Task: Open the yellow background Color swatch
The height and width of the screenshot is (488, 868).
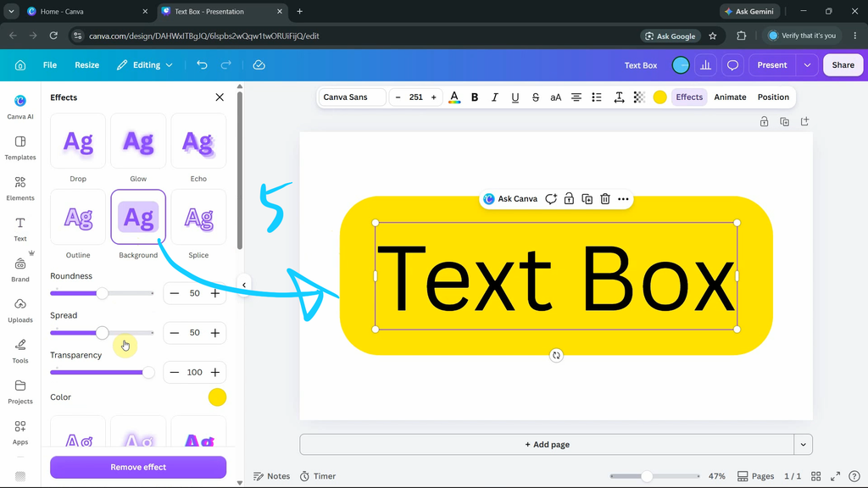Action: tap(218, 397)
